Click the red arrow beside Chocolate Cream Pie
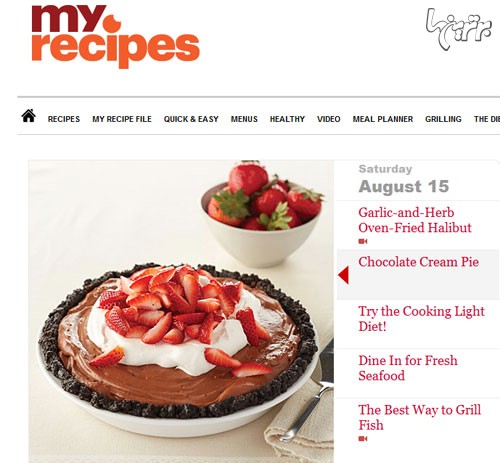This screenshot has height=463, width=500. pyautogui.click(x=344, y=275)
